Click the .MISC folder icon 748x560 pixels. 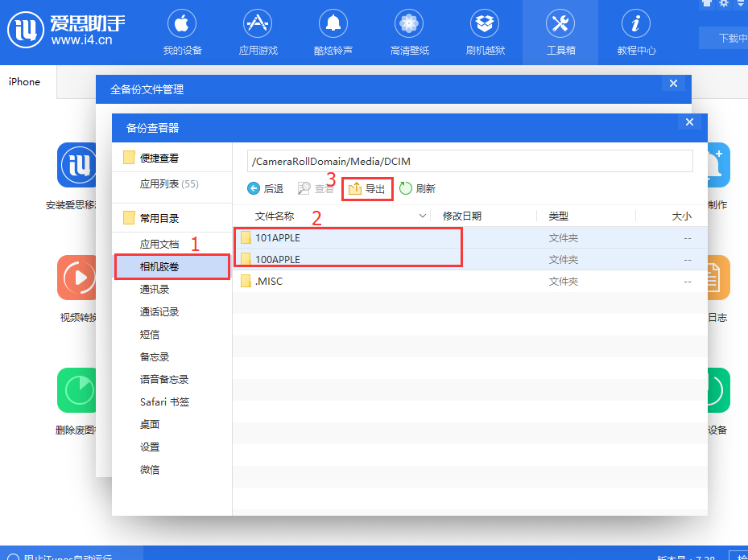click(x=246, y=281)
